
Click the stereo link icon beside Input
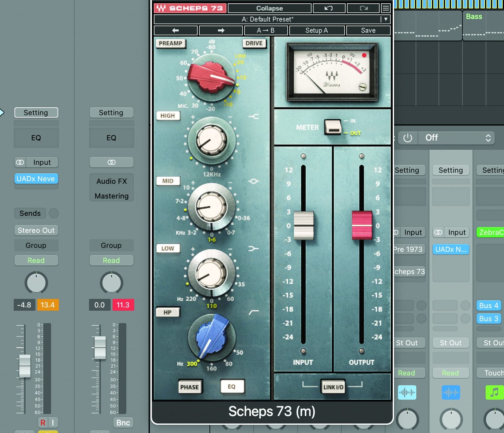(20, 162)
